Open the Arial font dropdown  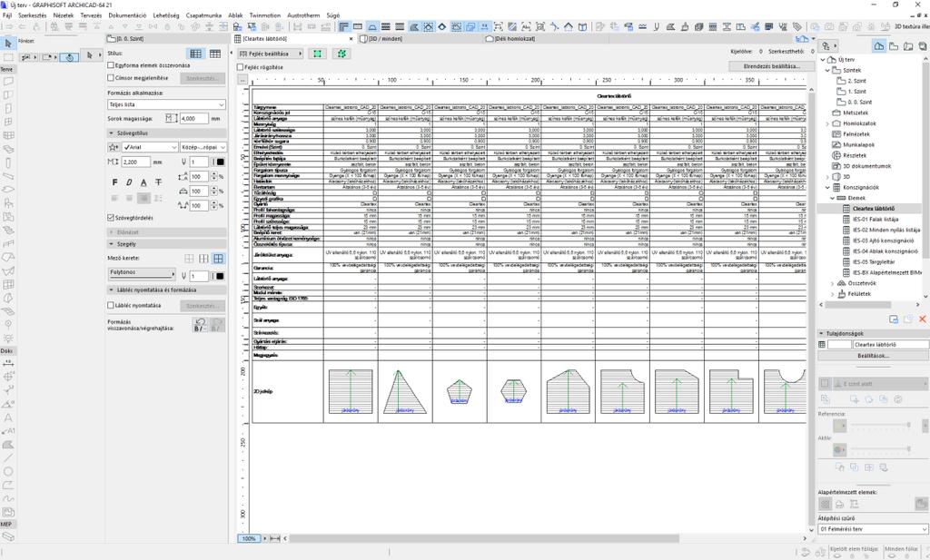pyautogui.click(x=150, y=147)
